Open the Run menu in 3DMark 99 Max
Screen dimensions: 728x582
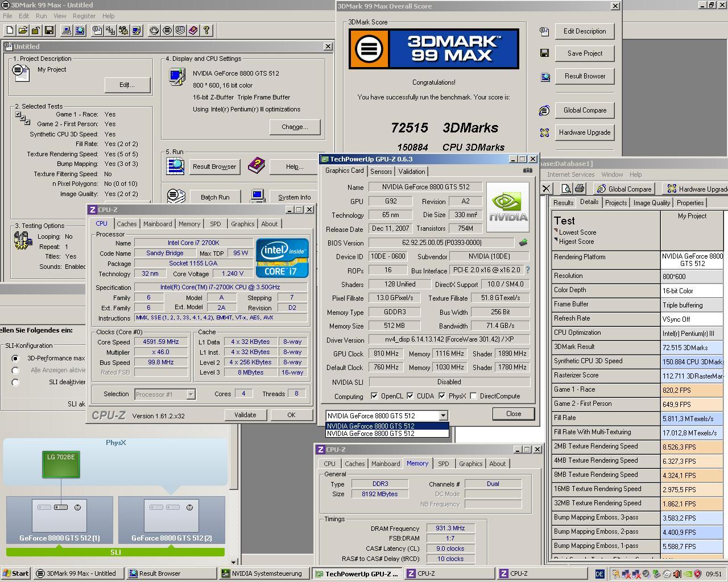(41, 16)
